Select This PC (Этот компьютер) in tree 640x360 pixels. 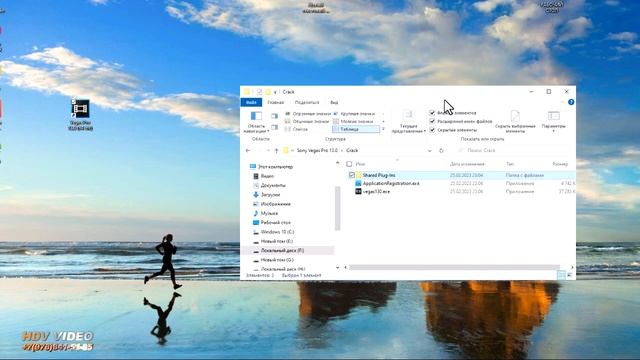click(x=275, y=167)
